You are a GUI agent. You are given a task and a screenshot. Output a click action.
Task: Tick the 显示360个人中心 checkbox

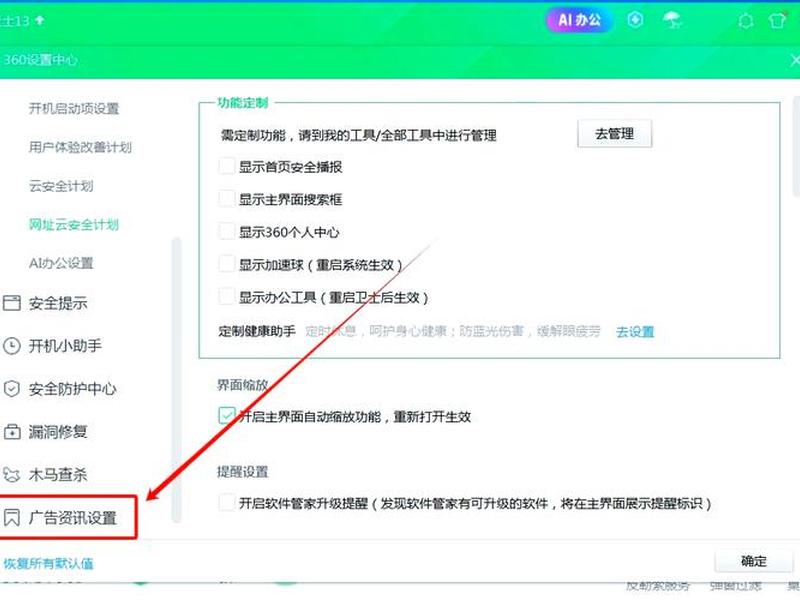tap(227, 231)
